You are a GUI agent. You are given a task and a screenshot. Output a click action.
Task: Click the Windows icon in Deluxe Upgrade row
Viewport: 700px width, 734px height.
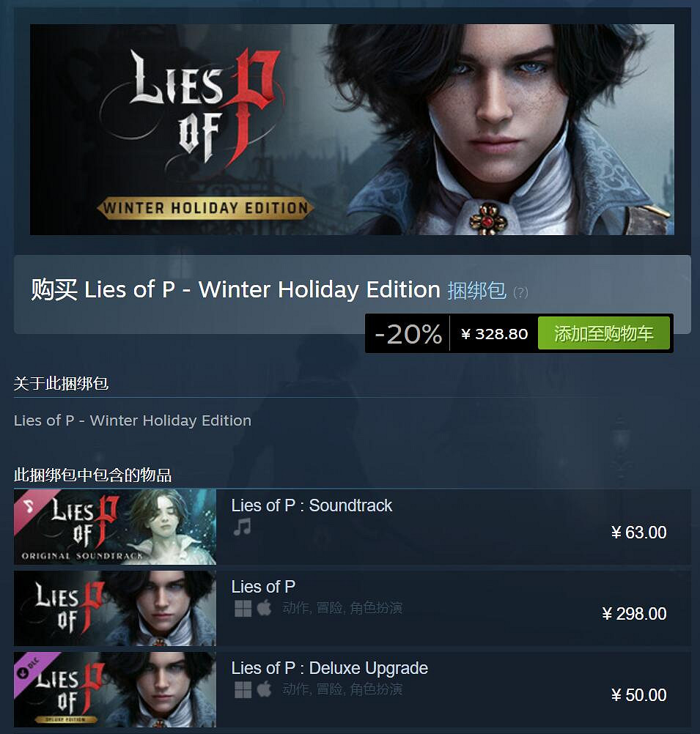tap(243, 689)
